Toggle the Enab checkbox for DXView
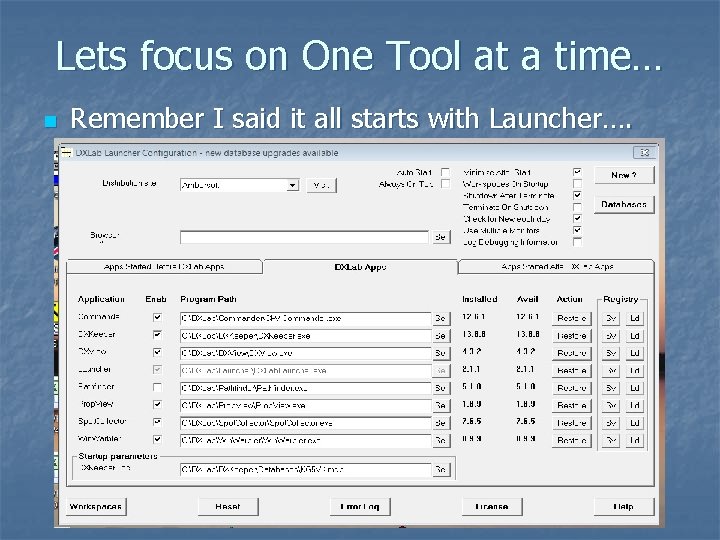This screenshot has height=540, width=720. tap(157, 352)
